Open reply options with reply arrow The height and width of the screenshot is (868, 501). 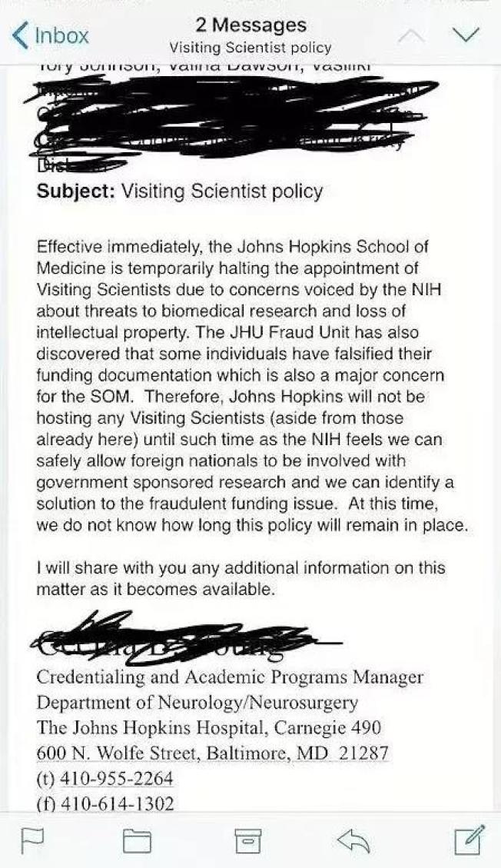coord(354,841)
